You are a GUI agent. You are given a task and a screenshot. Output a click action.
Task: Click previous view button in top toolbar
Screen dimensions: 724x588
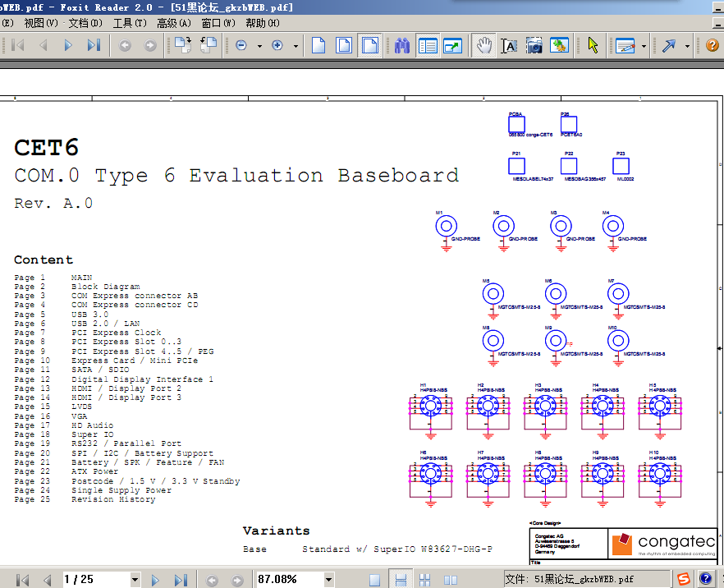point(125,45)
